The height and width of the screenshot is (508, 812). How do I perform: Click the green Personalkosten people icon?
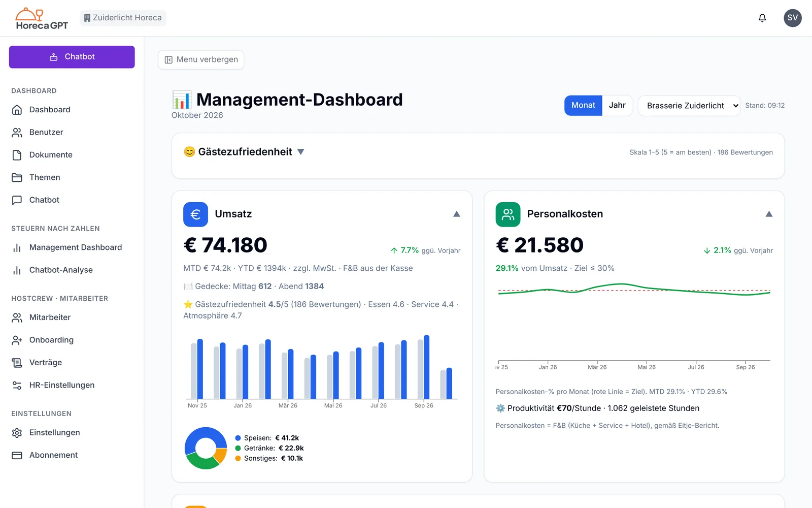(x=508, y=214)
